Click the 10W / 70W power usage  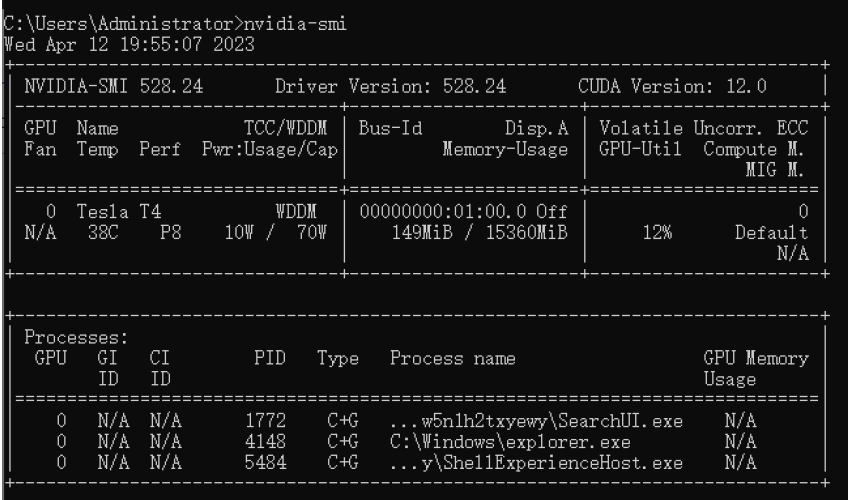click(276, 232)
